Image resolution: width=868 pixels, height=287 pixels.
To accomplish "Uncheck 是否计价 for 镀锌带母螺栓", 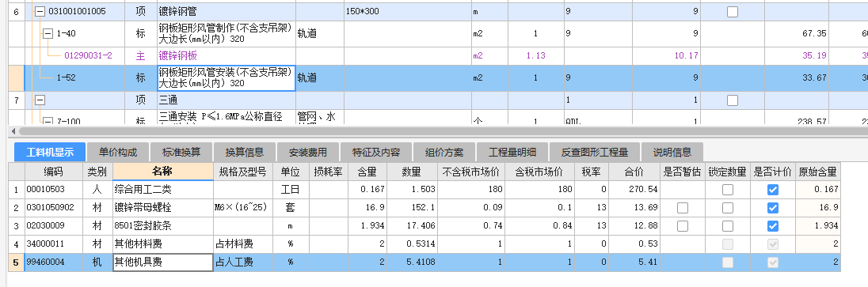I will click(x=773, y=208).
